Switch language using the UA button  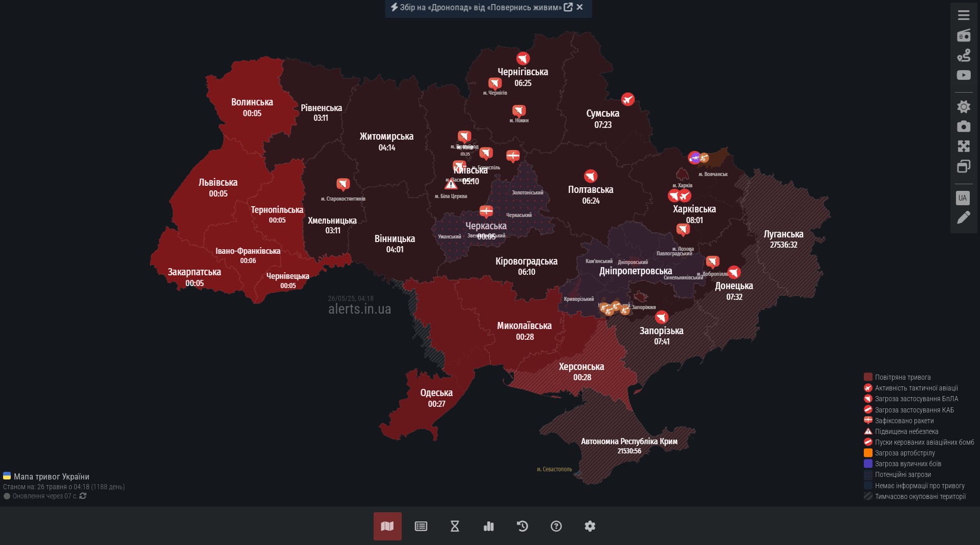963,198
